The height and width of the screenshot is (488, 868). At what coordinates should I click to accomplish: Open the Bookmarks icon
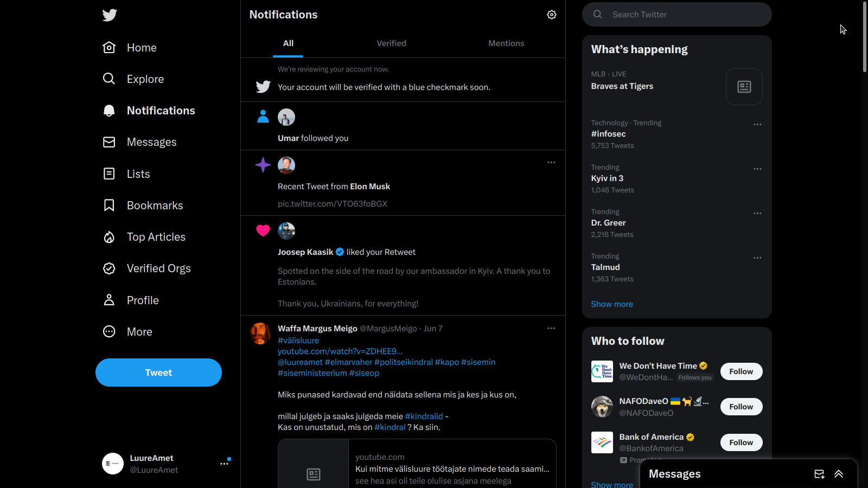[x=109, y=206]
